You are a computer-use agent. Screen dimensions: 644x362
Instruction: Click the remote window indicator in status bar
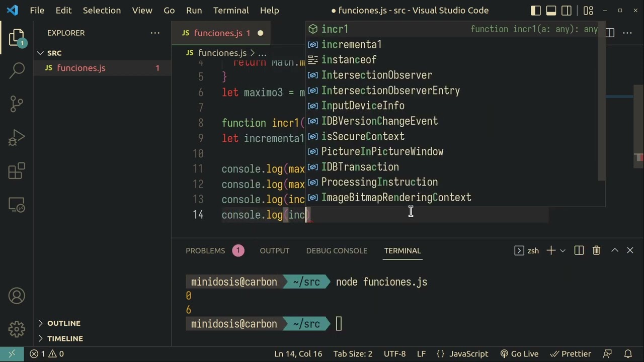coord(12,354)
